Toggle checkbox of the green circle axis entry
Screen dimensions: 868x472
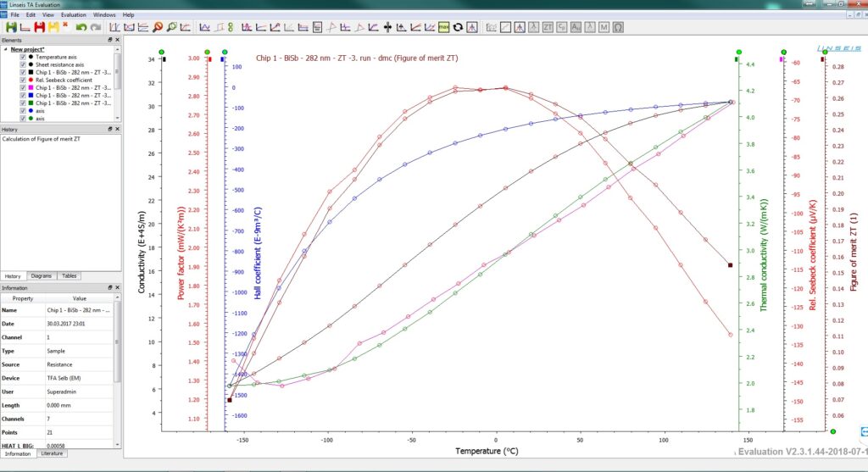point(23,119)
